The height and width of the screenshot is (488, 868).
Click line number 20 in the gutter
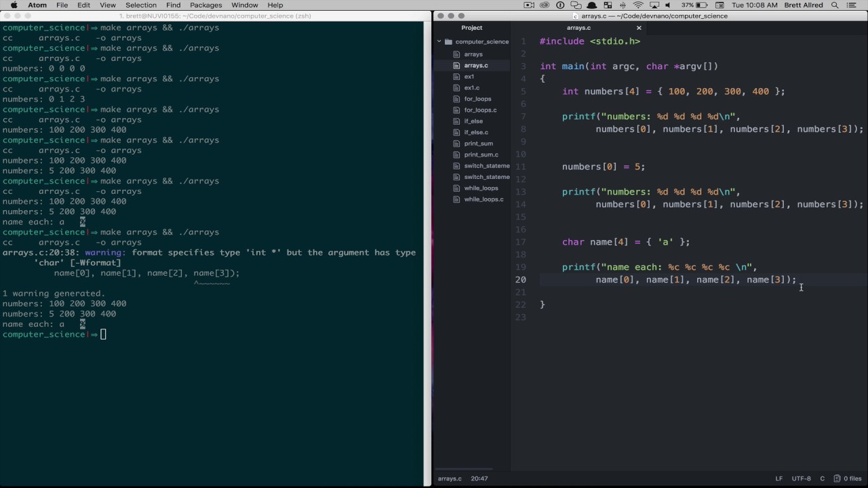[x=520, y=280]
